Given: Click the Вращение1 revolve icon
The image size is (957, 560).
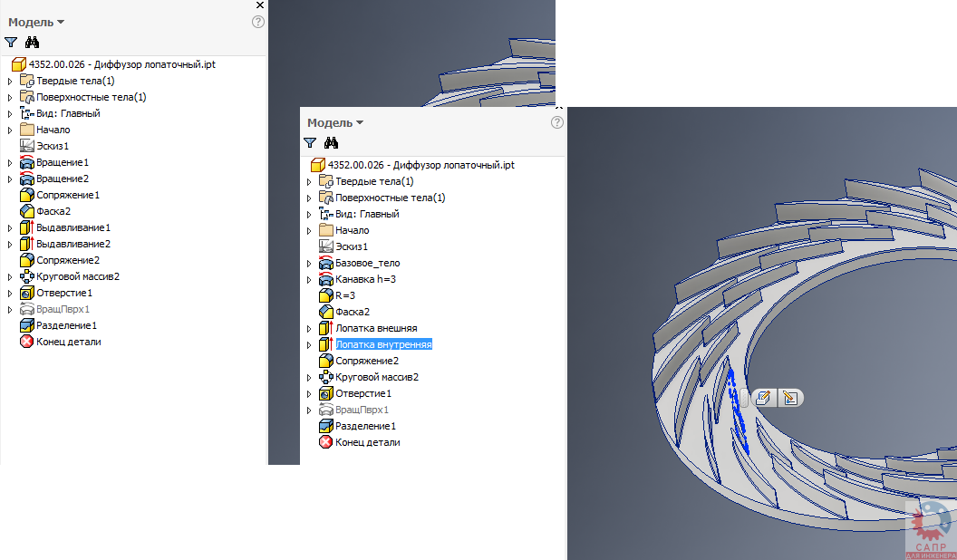Looking at the screenshot, I should pyautogui.click(x=27, y=162).
